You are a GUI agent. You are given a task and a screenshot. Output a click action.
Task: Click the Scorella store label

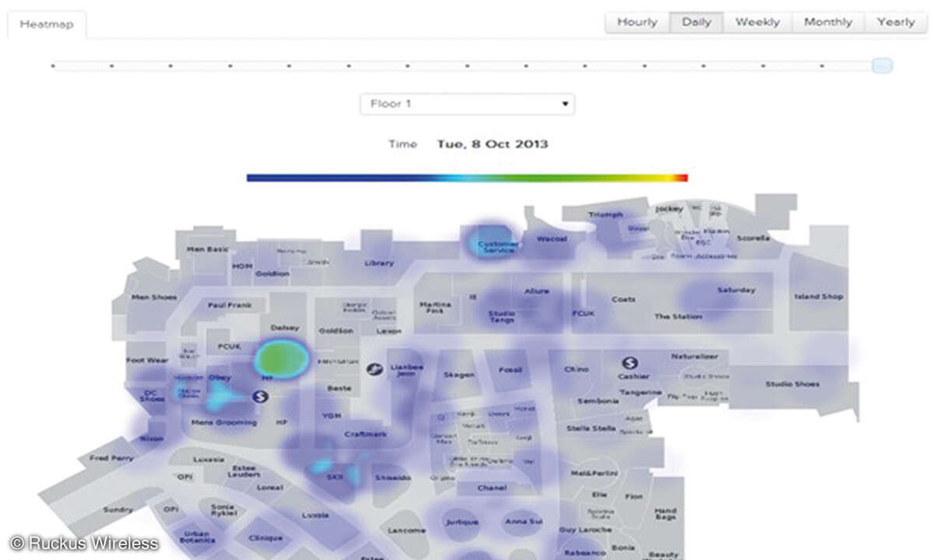[752, 238]
